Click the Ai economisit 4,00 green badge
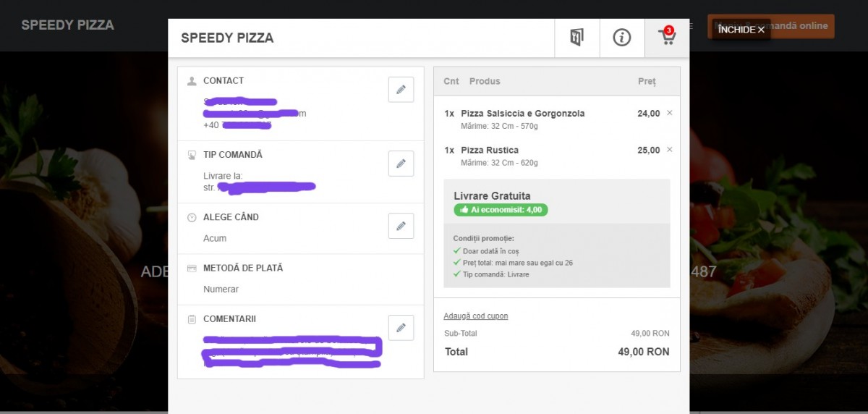This screenshot has height=414, width=868. pyautogui.click(x=501, y=210)
